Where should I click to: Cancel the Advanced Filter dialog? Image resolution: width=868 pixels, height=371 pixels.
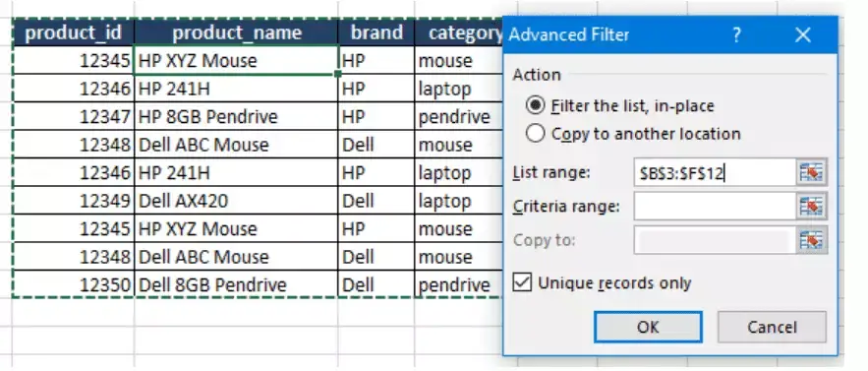772,327
